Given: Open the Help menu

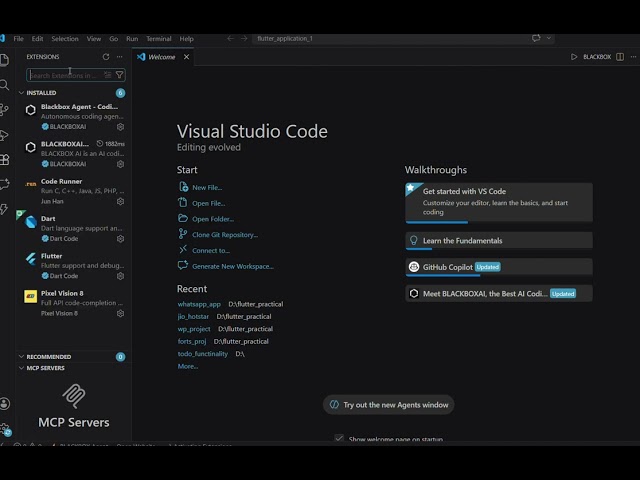Looking at the screenshot, I should pyautogui.click(x=187, y=39).
